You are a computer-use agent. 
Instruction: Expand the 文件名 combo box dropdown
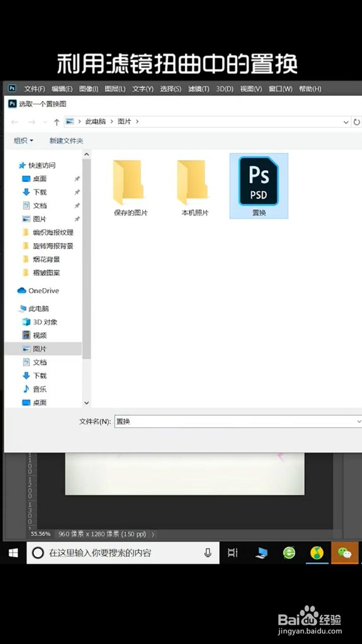point(358,422)
